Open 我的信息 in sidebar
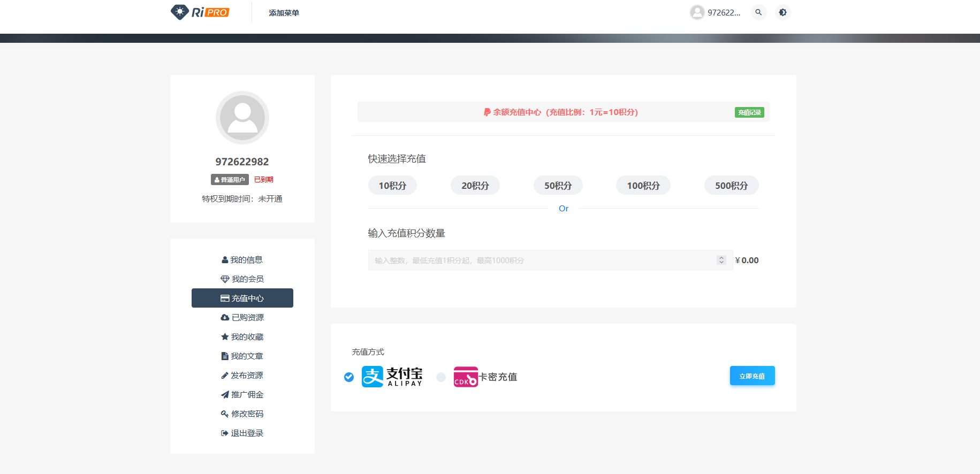 242,260
